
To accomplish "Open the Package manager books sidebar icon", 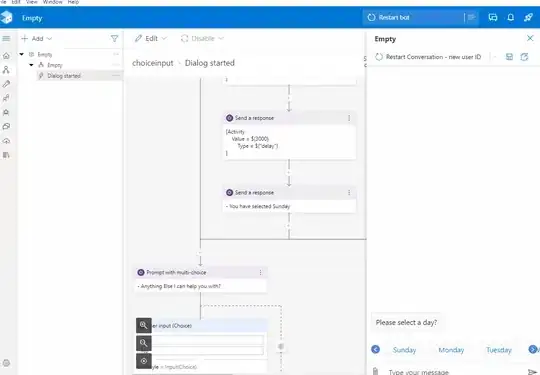I will coord(6,155).
